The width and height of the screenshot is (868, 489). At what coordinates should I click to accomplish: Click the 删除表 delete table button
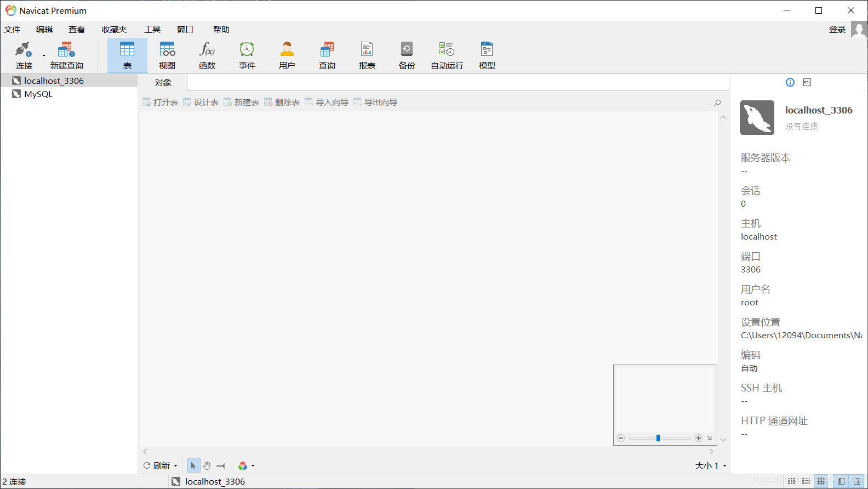click(x=282, y=103)
